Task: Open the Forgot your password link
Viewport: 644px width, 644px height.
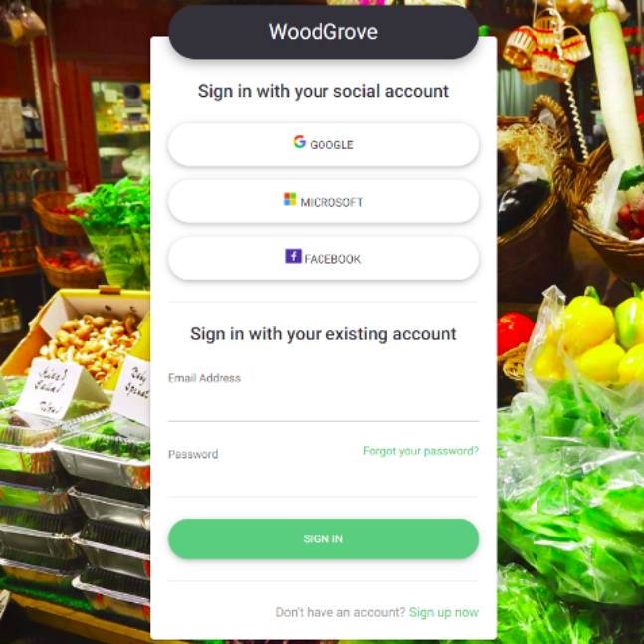Action: (421, 451)
